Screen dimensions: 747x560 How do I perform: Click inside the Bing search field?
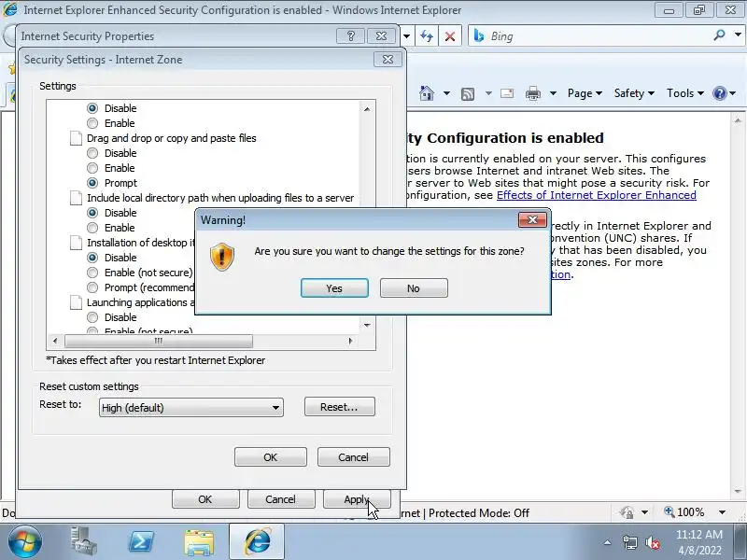[598, 36]
